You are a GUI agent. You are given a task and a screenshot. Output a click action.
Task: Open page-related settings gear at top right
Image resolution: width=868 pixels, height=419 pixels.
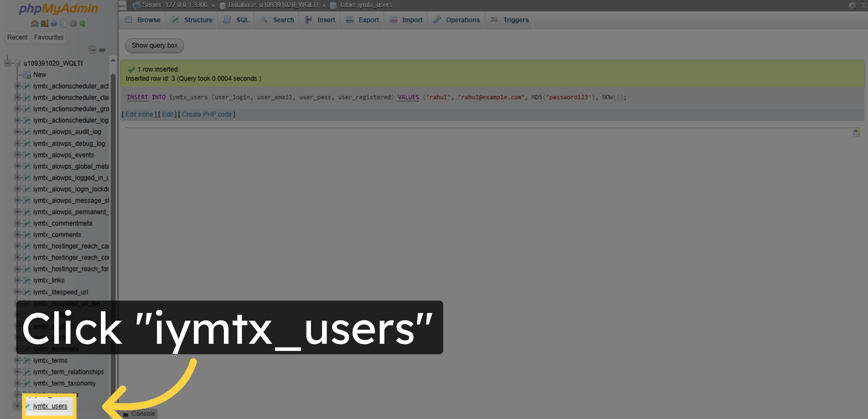[x=852, y=5]
